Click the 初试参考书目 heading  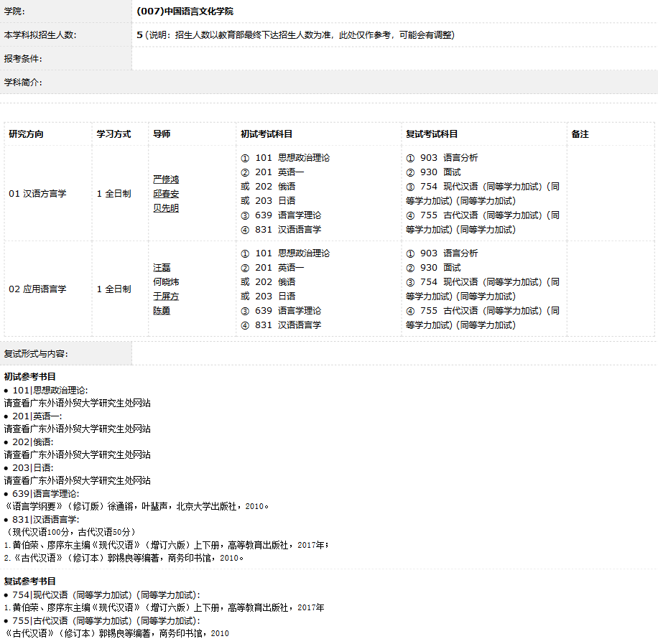click(30, 377)
